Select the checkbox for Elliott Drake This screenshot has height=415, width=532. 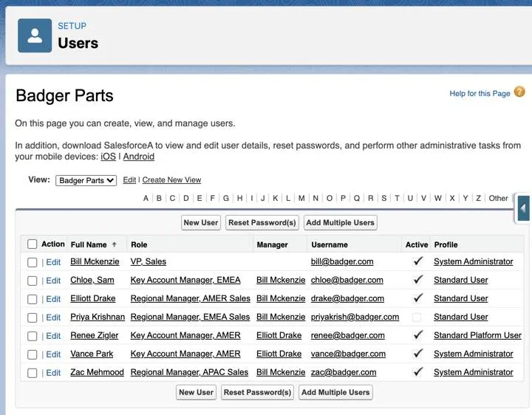[x=33, y=299]
